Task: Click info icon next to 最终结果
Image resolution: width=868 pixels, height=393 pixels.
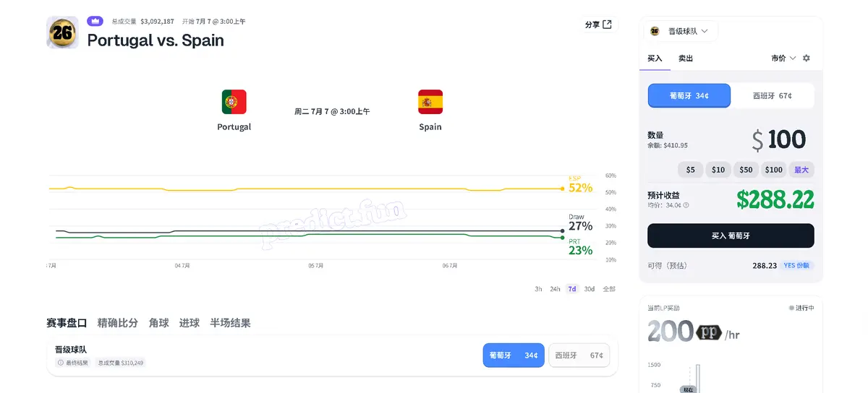Action: [x=61, y=363]
